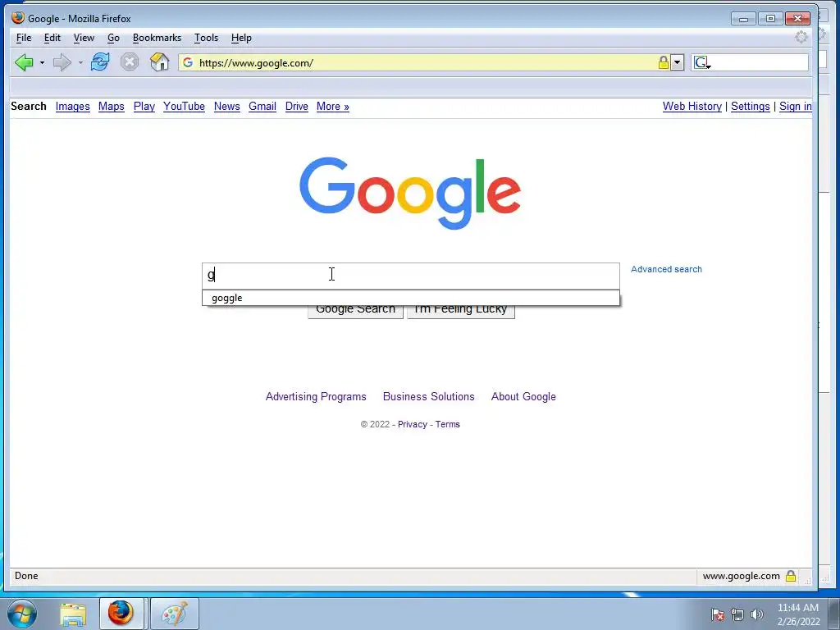
Task: Click the 'Done' status bar text
Action: (x=26, y=576)
